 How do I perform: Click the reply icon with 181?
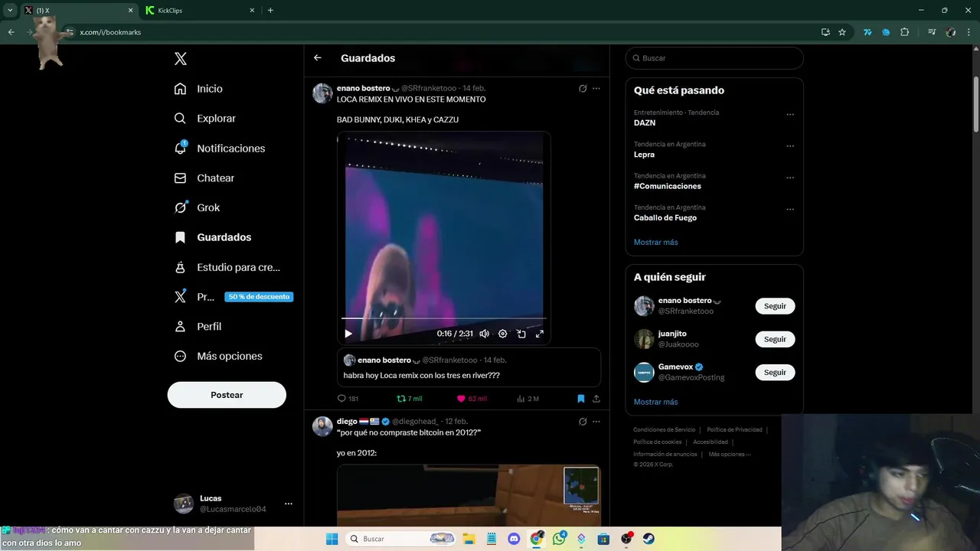coord(348,399)
